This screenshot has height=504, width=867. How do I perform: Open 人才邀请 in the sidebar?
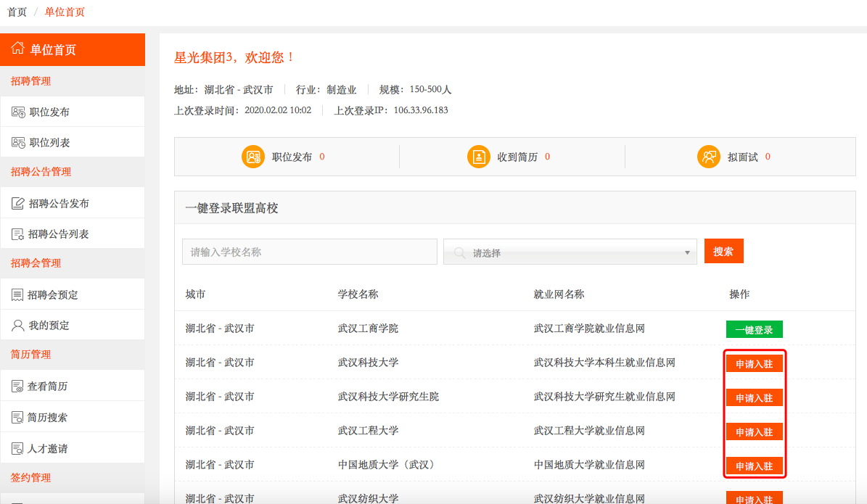click(x=47, y=448)
